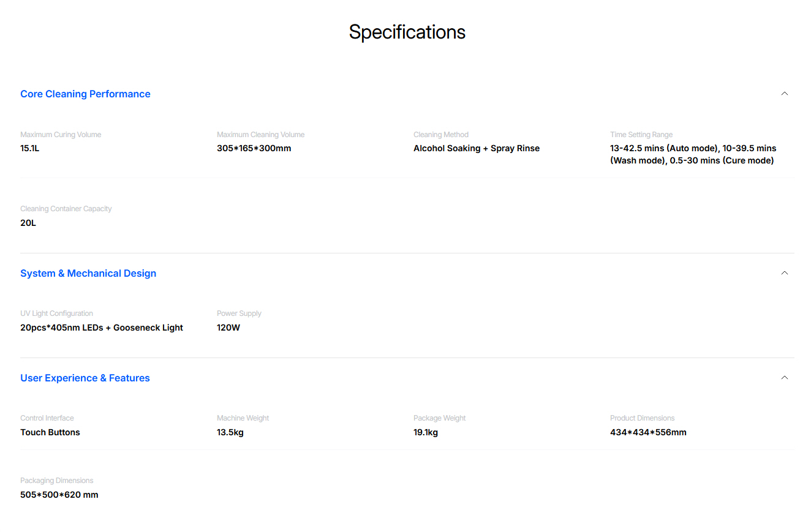Viewport: 811px width, 532px height.
Task: Click the 19.1kg package weight value
Action: [x=426, y=432]
